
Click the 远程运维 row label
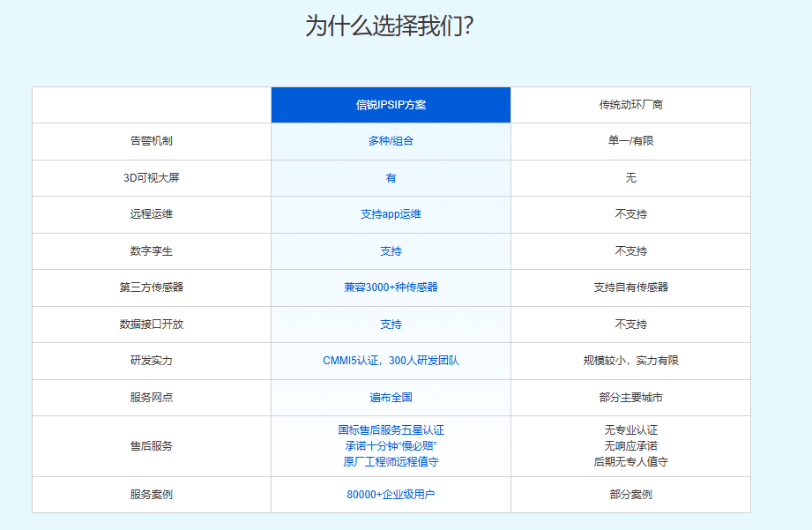click(152, 214)
